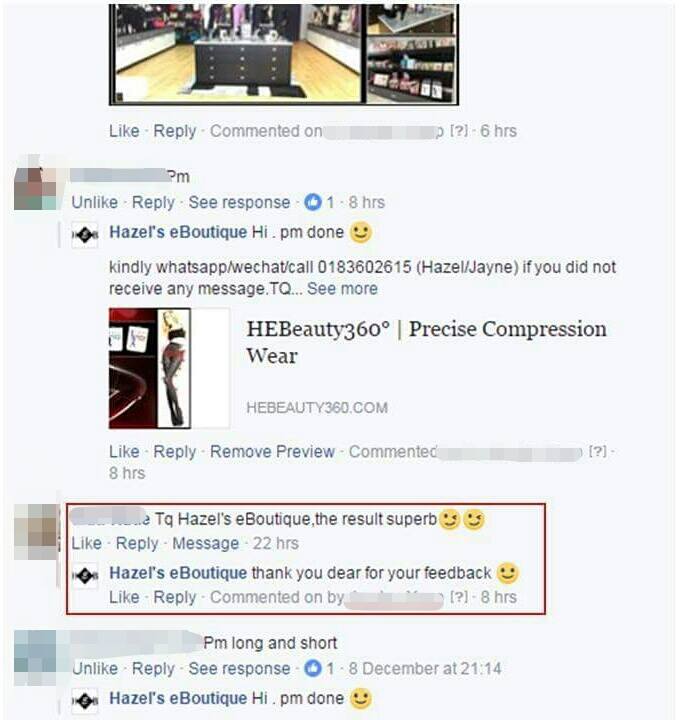Click the [?] icon next to 6 hrs
Image resolution: width=694 pixels, height=720 pixels.
pos(458,131)
